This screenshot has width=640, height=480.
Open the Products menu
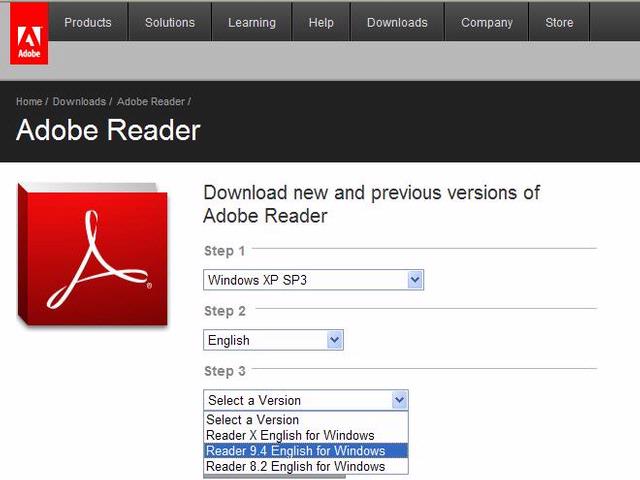(x=88, y=22)
